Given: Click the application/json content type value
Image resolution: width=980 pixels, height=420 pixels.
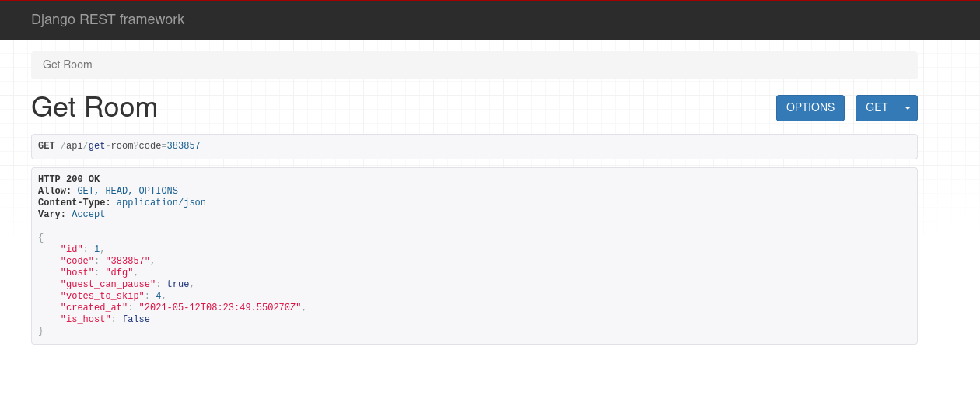Looking at the screenshot, I should point(161,203).
